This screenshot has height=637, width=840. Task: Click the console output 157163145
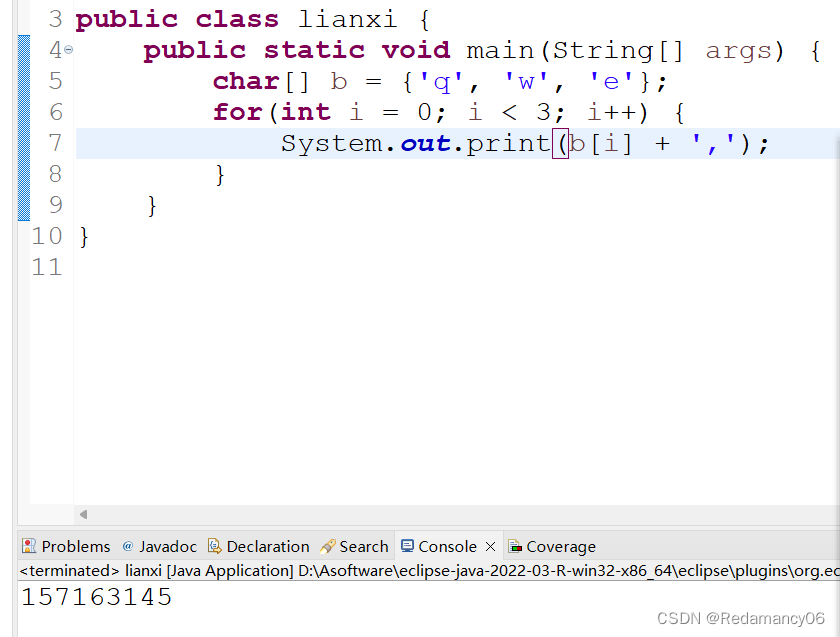pos(96,597)
